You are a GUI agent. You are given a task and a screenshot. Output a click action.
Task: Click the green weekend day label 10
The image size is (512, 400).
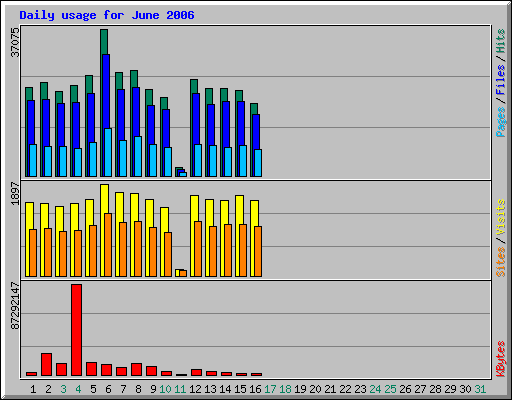click(x=165, y=389)
